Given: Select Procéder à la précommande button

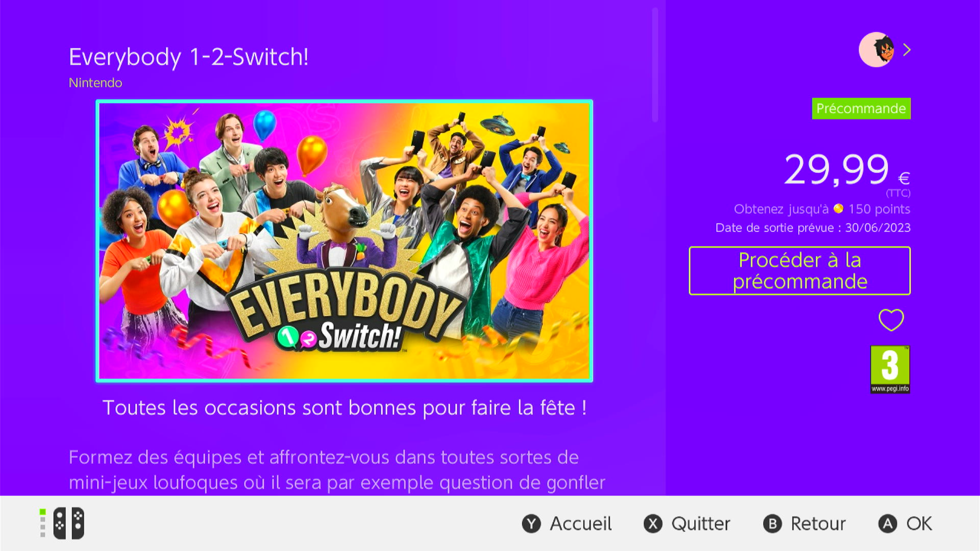Looking at the screenshot, I should coord(800,271).
